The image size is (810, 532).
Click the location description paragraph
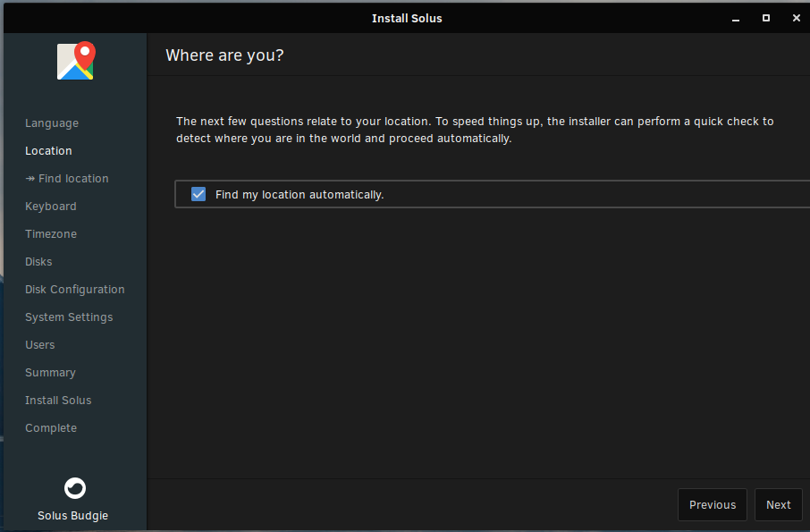(x=475, y=130)
